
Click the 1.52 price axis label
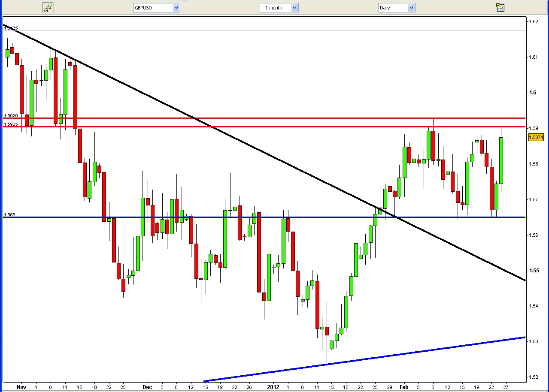pyautogui.click(x=534, y=377)
